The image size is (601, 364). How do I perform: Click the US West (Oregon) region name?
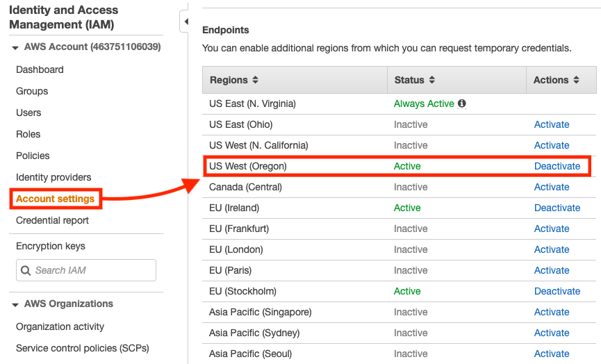pos(247,166)
